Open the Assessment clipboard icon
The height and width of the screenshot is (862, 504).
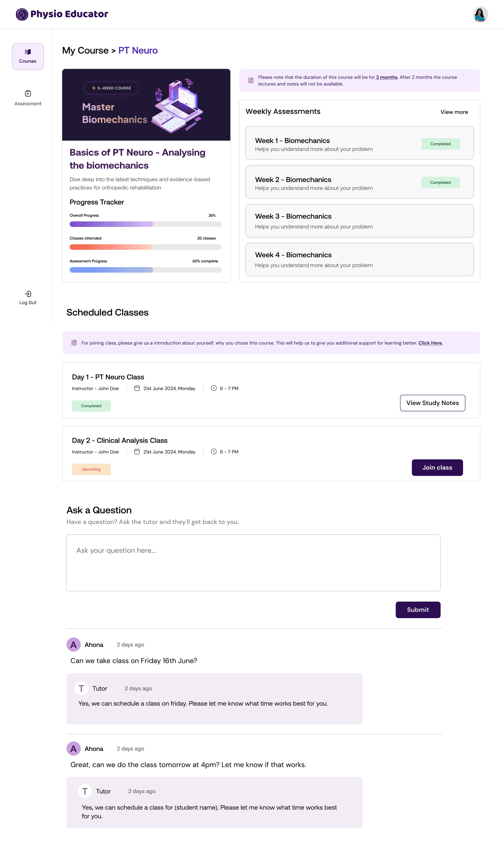point(28,94)
